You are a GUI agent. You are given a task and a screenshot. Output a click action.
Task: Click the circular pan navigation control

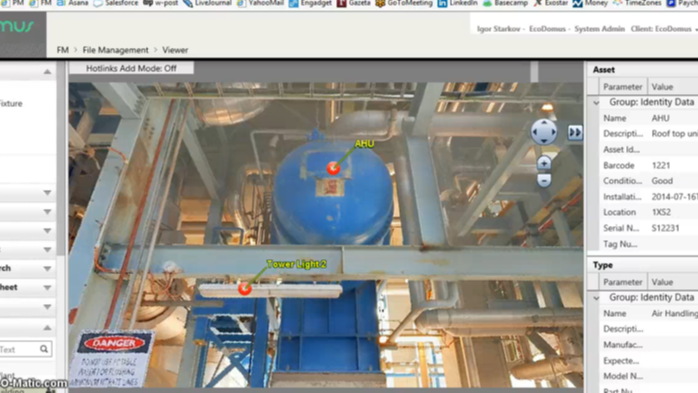544,132
